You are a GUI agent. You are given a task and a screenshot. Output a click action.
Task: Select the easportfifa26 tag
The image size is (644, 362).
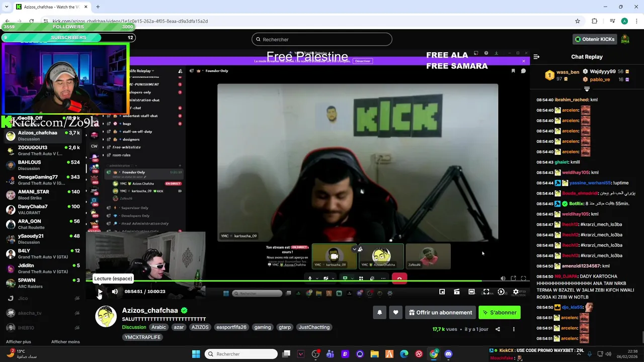tap(231, 327)
